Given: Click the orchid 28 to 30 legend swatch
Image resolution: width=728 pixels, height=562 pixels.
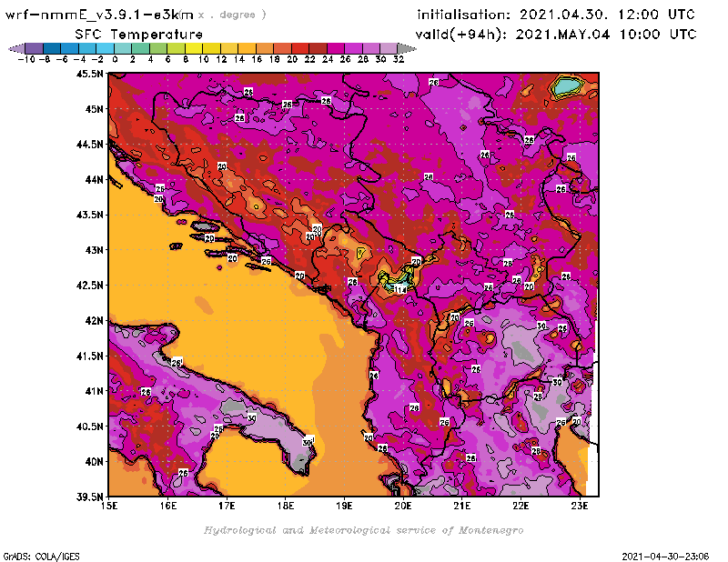Looking at the screenshot, I should (371, 48).
